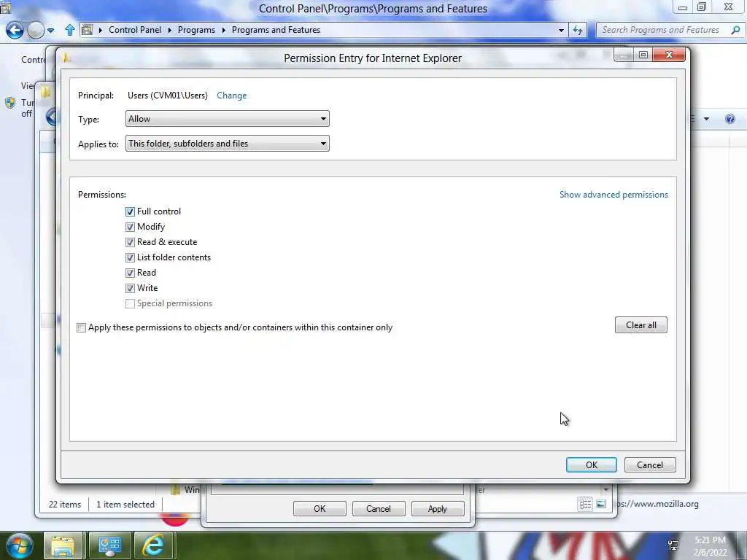Toggle the Modify permission checkbox
The width and height of the screenshot is (747, 560).
tap(130, 227)
